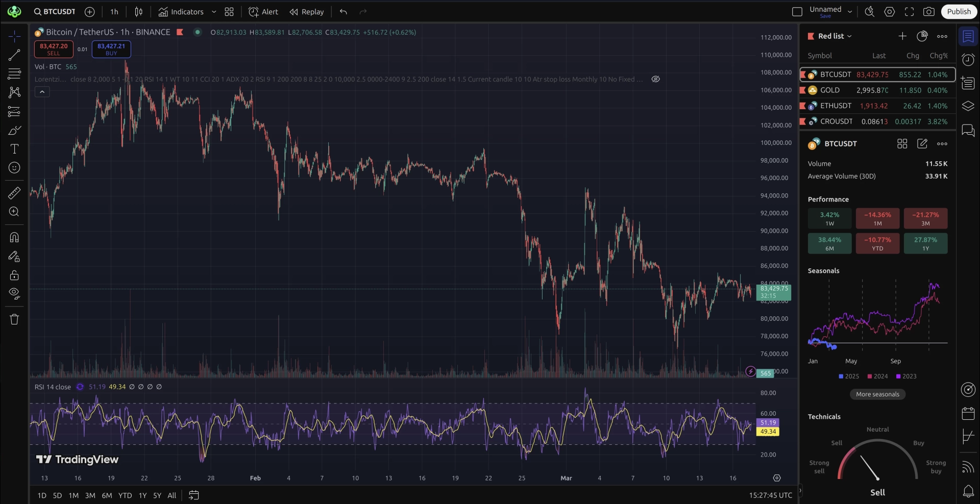Undo the last chart action
The width and height of the screenshot is (980, 504).
click(x=344, y=11)
